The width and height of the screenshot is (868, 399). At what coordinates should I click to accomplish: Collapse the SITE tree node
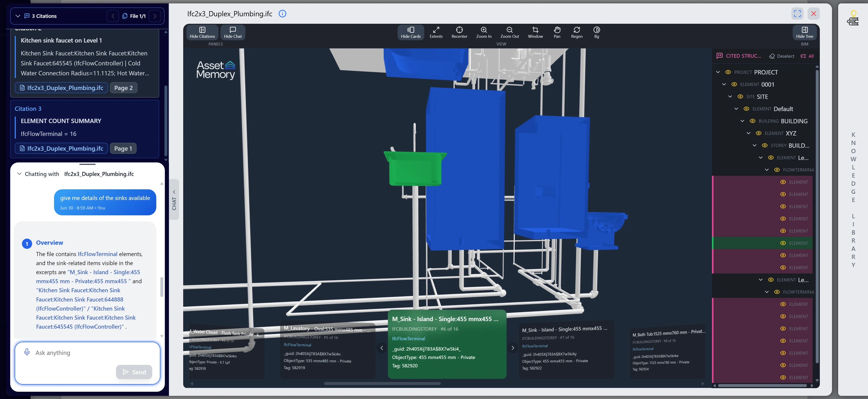[730, 96]
